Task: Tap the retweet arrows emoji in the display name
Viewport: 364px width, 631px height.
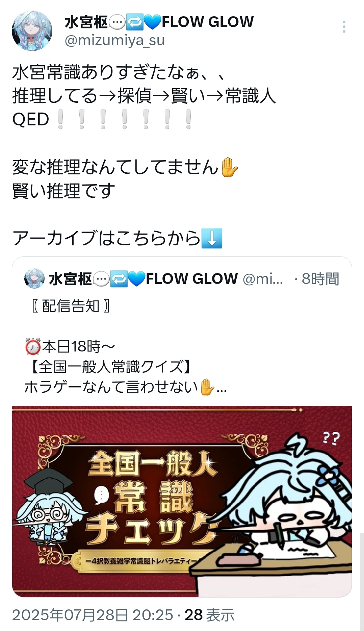Action: pos(135,22)
